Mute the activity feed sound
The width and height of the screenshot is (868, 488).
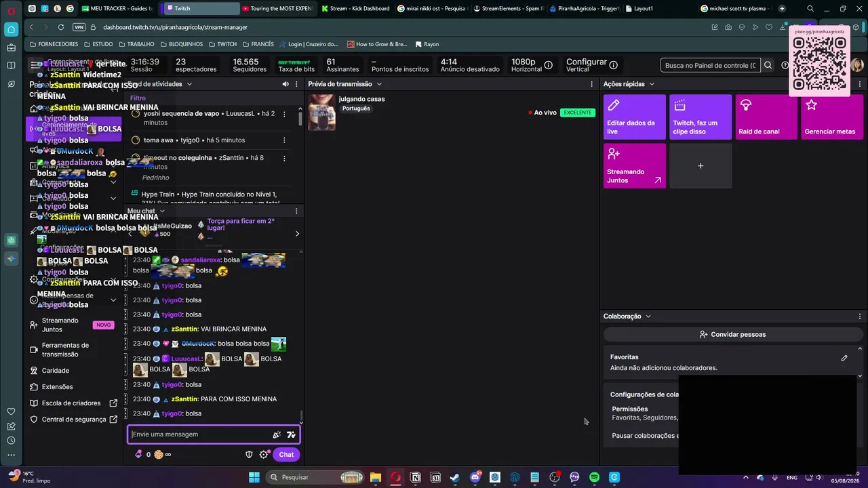click(285, 84)
